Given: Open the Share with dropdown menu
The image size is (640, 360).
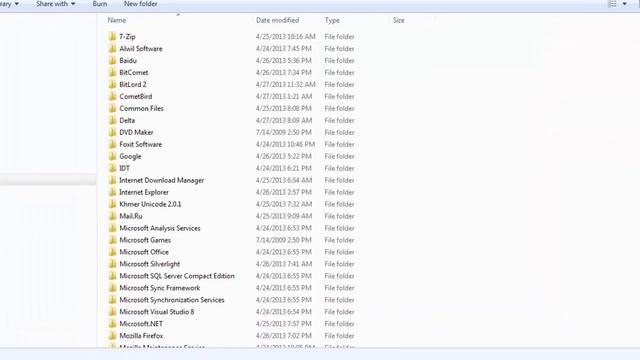Looking at the screenshot, I should [x=56, y=4].
